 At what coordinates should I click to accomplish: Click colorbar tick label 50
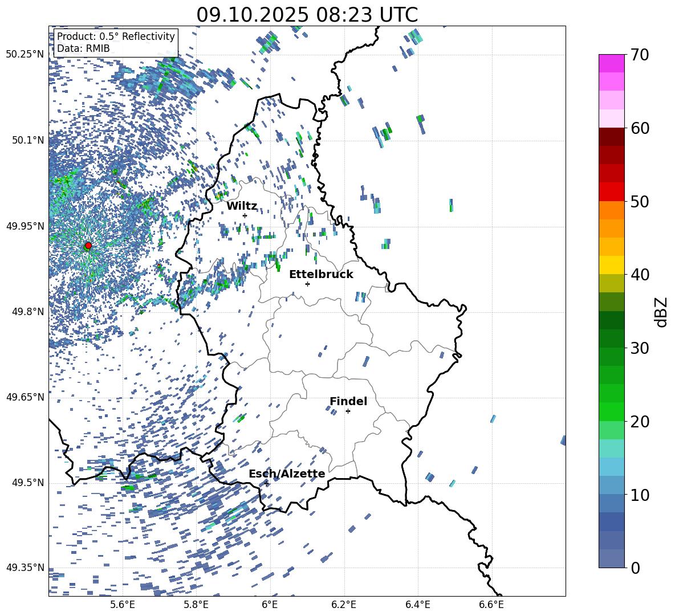[x=640, y=201]
